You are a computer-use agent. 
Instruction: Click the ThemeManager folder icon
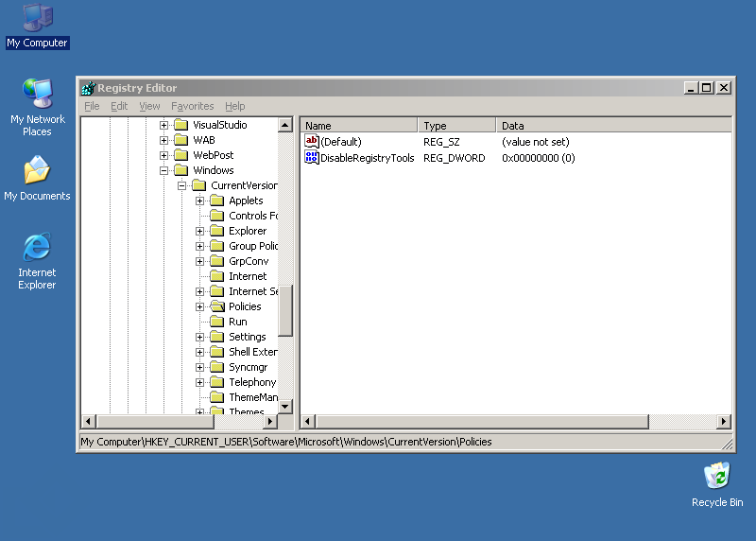217,397
